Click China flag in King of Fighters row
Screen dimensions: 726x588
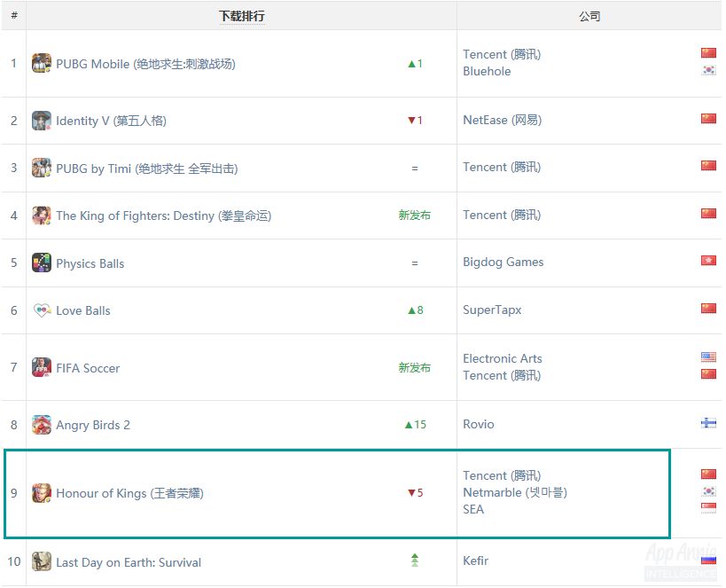tap(708, 214)
